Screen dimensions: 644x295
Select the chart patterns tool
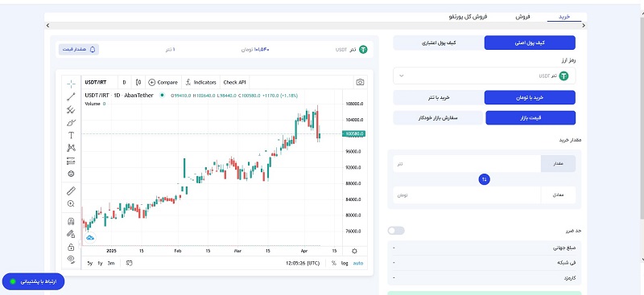tap(71, 148)
